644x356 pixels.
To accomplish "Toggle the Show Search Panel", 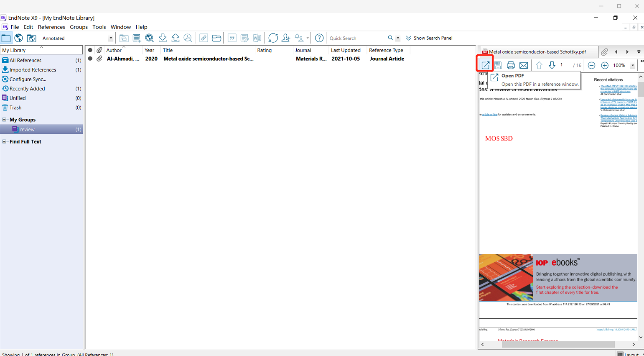I will pyautogui.click(x=429, y=38).
